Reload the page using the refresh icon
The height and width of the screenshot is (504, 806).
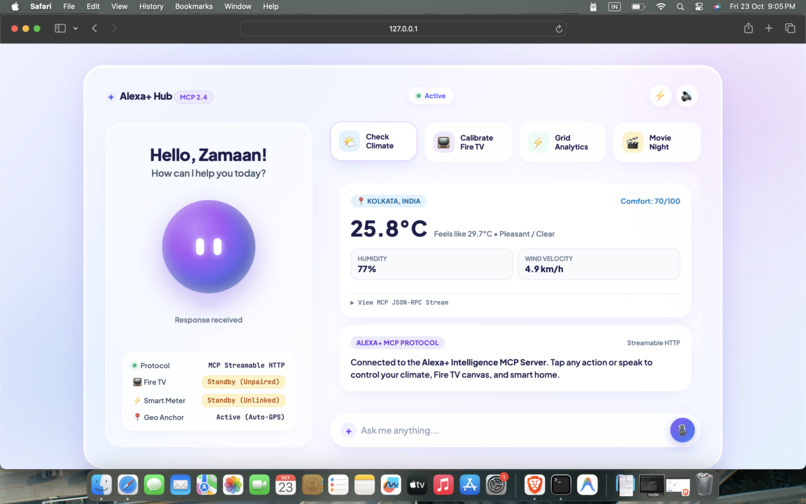(559, 29)
